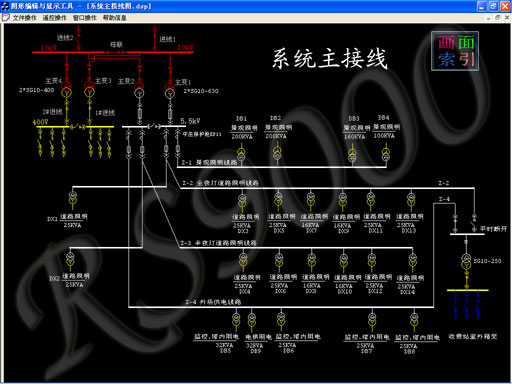Screen dimensions: 512x384
Task: Select the 主变1 transformer symbol
Action: [x=170, y=90]
